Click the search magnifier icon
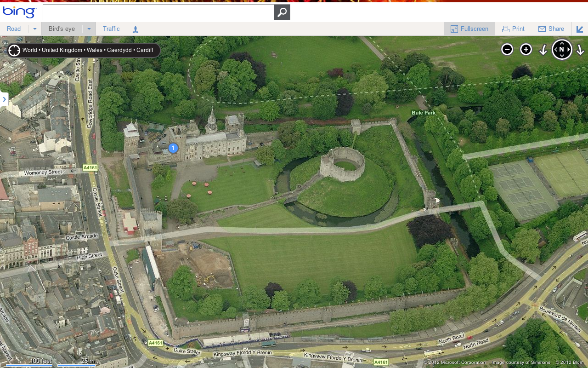Image resolution: width=588 pixels, height=368 pixels. [282, 12]
